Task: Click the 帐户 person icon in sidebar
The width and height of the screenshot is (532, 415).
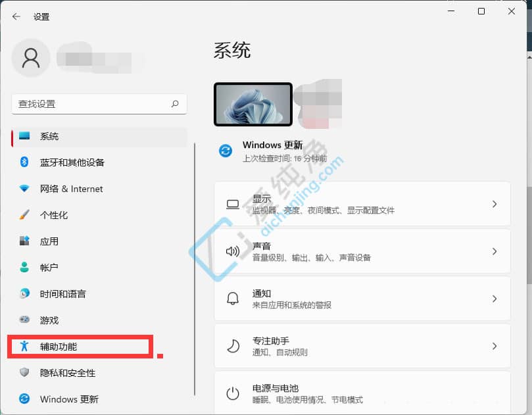Action: tap(24, 267)
